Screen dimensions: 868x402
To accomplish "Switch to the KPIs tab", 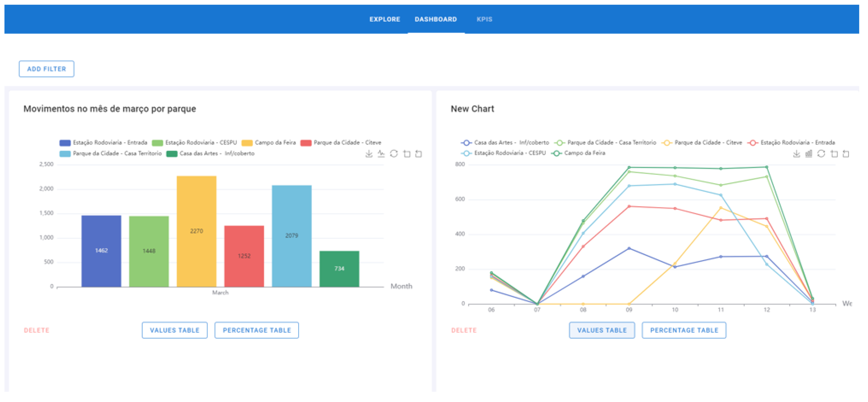I will [x=484, y=19].
